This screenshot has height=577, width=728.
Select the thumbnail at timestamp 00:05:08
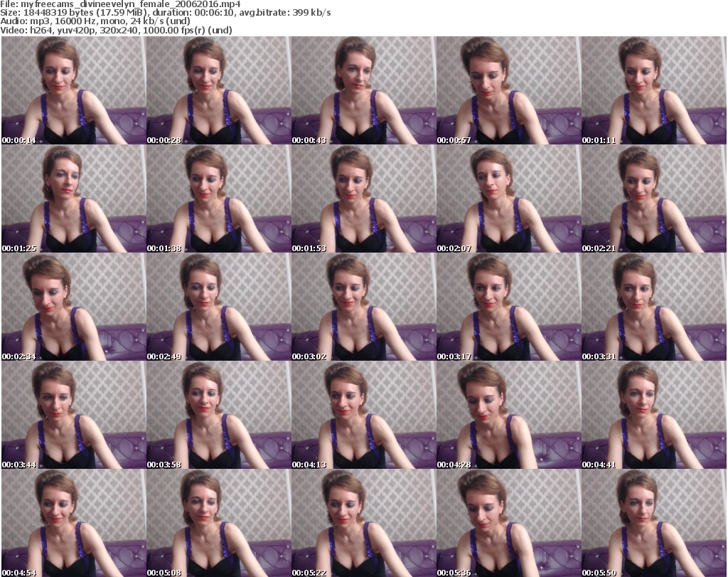tap(219, 523)
